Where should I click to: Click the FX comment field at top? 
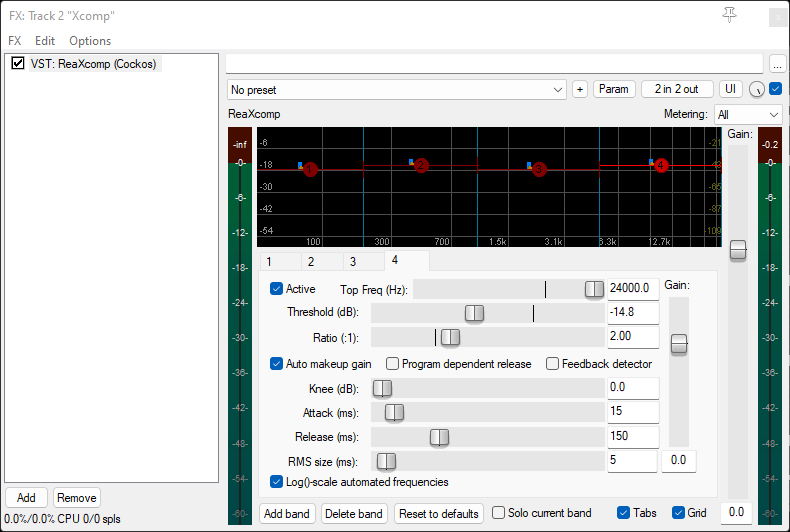pyautogui.click(x=494, y=64)
